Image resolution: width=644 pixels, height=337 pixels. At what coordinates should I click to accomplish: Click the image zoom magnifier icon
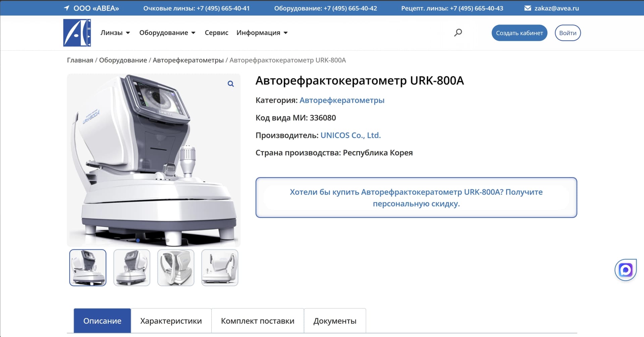point(231,84)
